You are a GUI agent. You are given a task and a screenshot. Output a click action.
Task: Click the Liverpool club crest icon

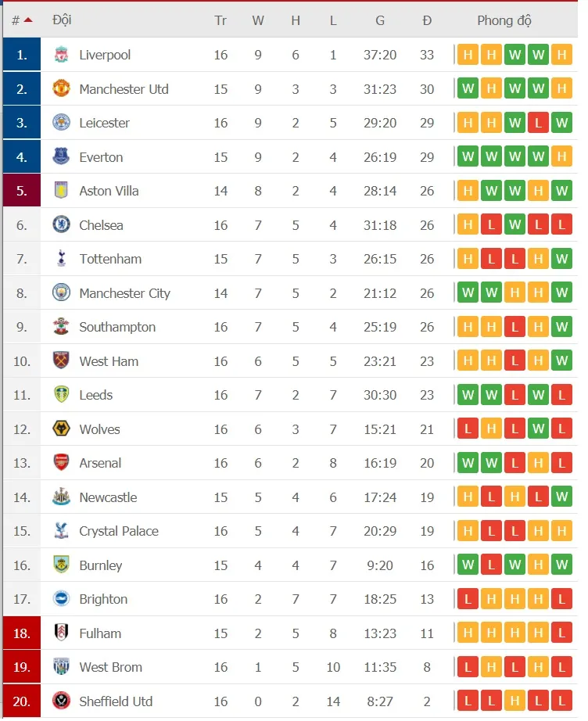click(x=61, y=55)
